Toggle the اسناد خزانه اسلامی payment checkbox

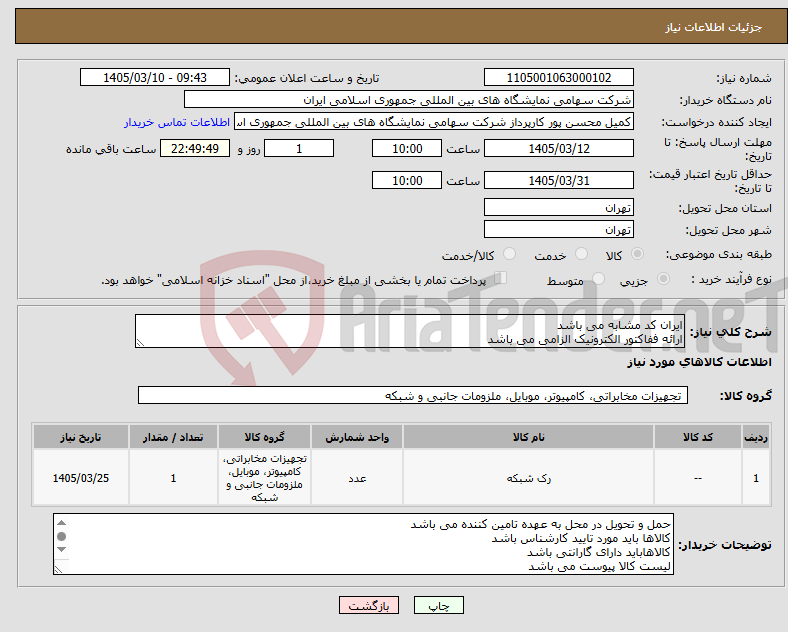pos(500,278)
